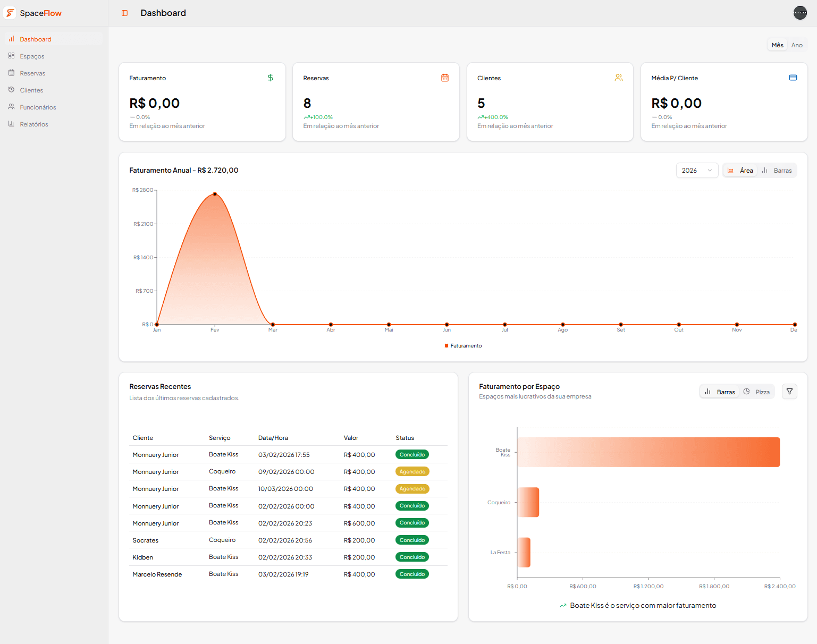Image resolution: width=817 pixels, height=644 pixels.
Task: Open the 2026 year dropdown
Action: pos(697,170)
